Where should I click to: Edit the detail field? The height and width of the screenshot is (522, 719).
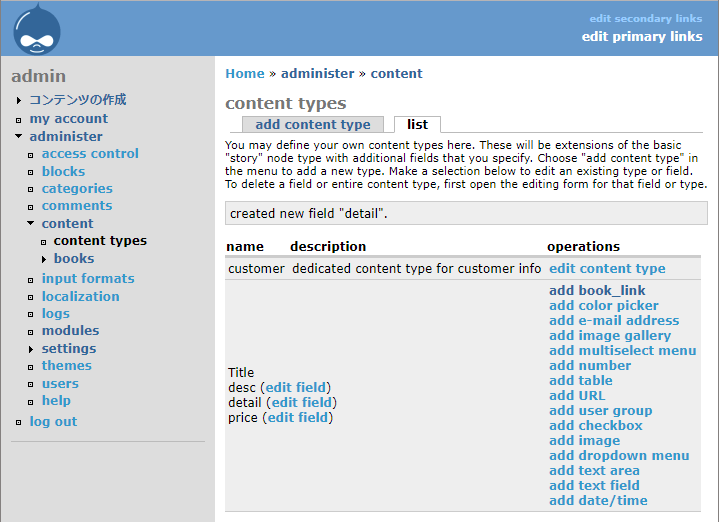[301, 402]
